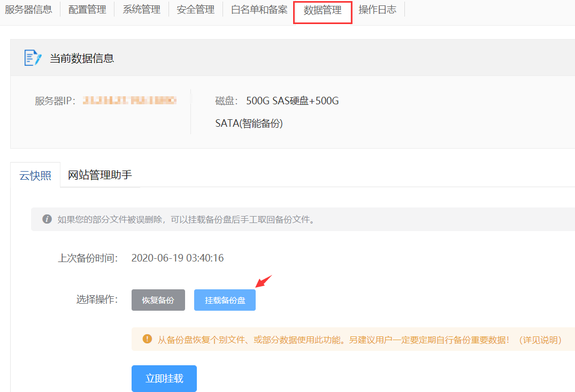Viewport: 575px width, 392px height.
Task: Click the orange warning icon in the notice
Action: click(x=147, y=339)
